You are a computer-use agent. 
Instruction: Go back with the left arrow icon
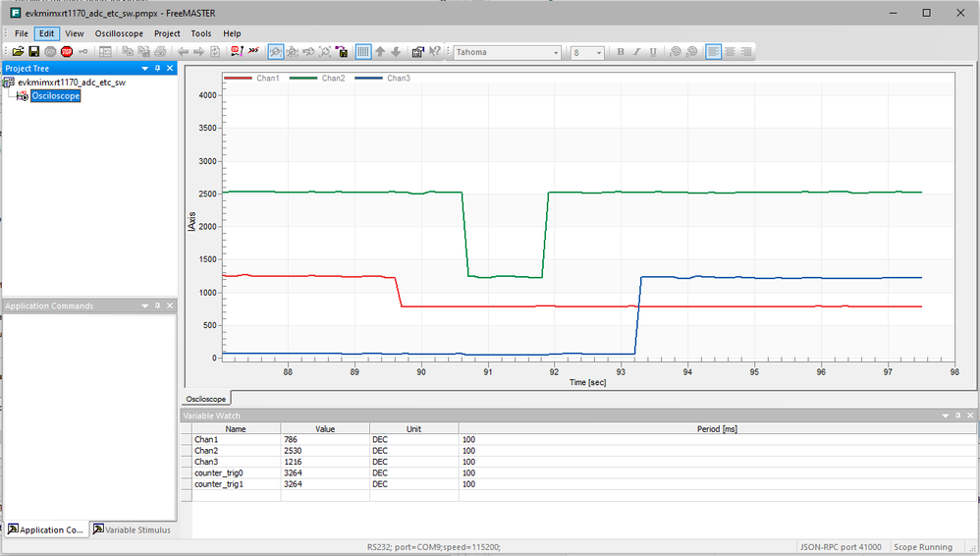point(183,52)
